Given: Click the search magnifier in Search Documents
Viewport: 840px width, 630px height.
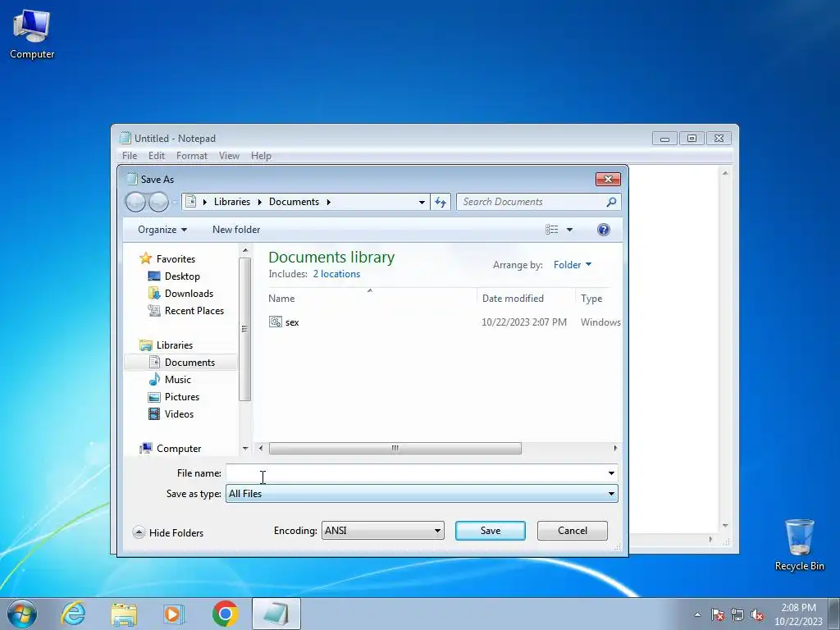Looking at the screenshot, I should coord(611,202).
